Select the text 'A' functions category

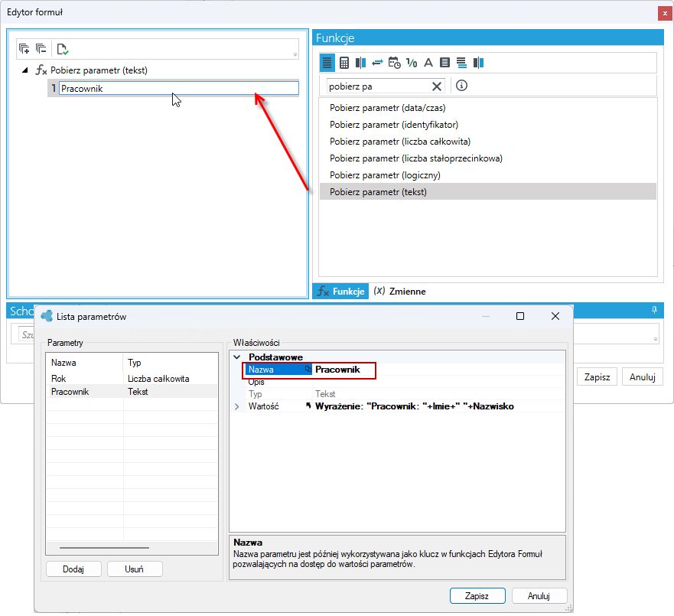428,63
